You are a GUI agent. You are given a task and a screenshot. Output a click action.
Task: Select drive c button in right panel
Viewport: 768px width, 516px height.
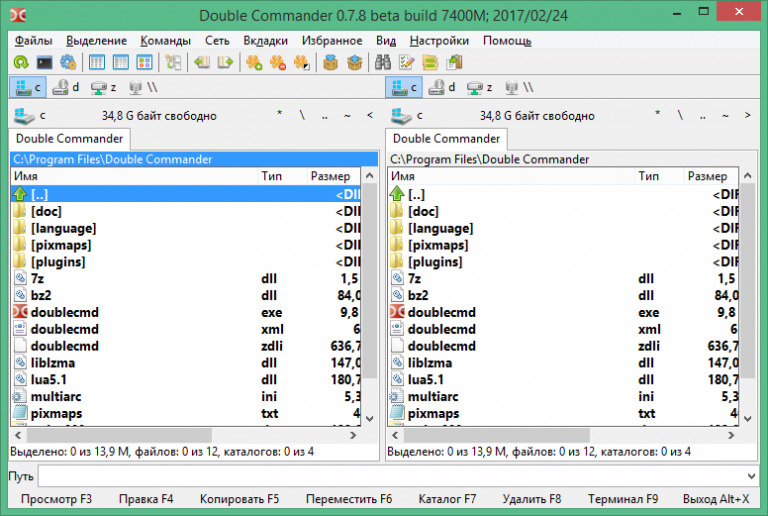(405, 88)
